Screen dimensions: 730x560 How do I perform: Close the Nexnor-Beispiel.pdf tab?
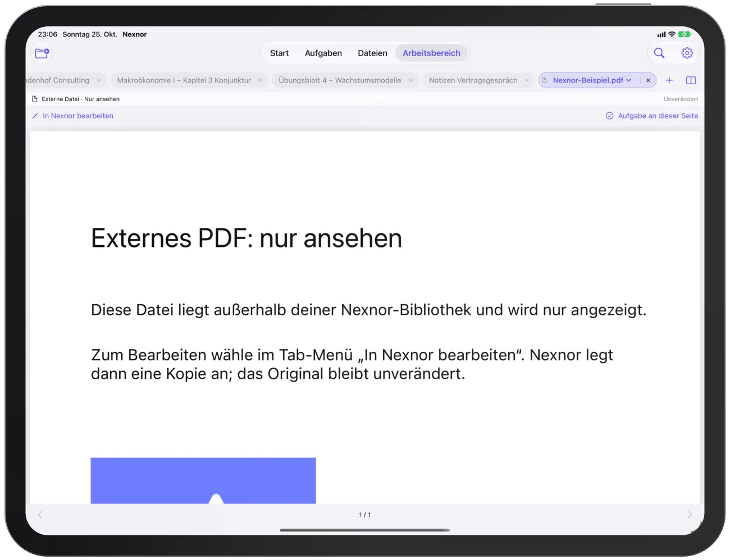tap(648, 80)
